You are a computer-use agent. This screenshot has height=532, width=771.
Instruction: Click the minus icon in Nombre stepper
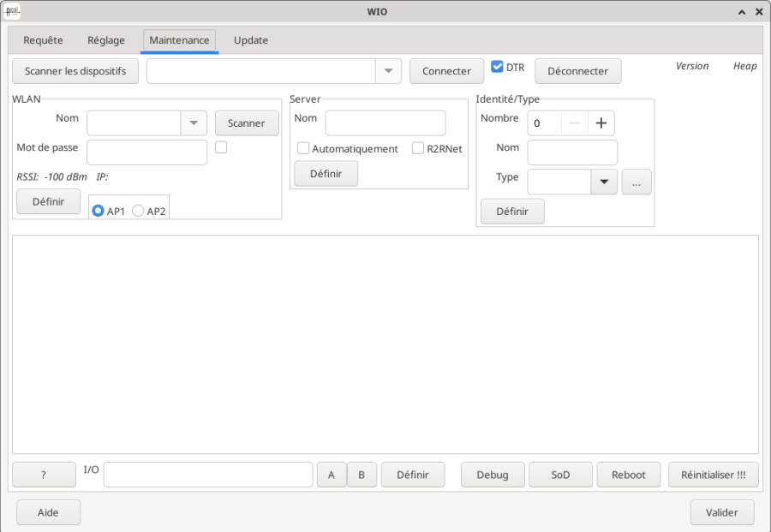tap(574, 123)
